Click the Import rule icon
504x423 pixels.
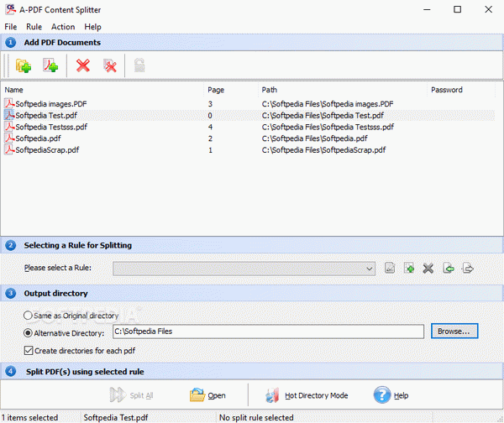pos(449,268)
